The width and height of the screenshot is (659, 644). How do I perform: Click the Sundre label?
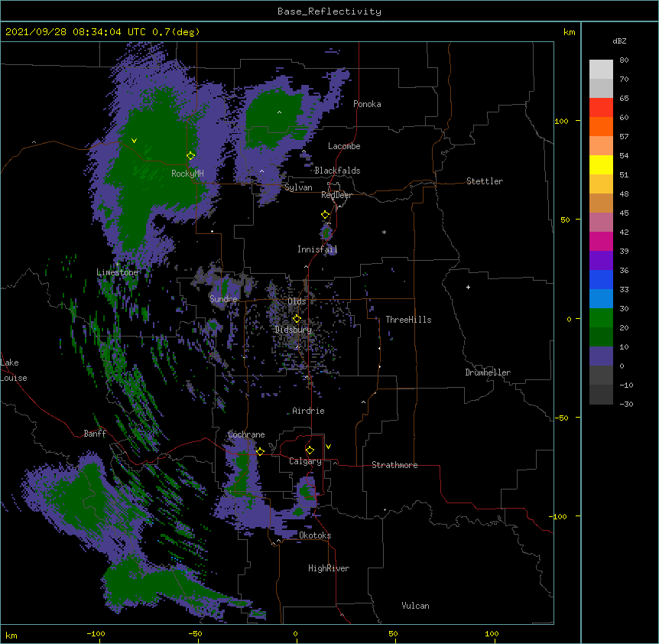(x=223, y=299)
